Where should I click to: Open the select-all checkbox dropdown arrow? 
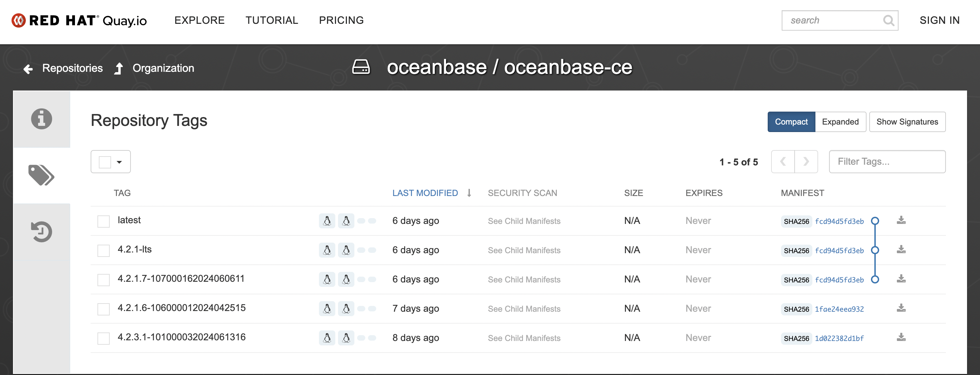point(120,162)
